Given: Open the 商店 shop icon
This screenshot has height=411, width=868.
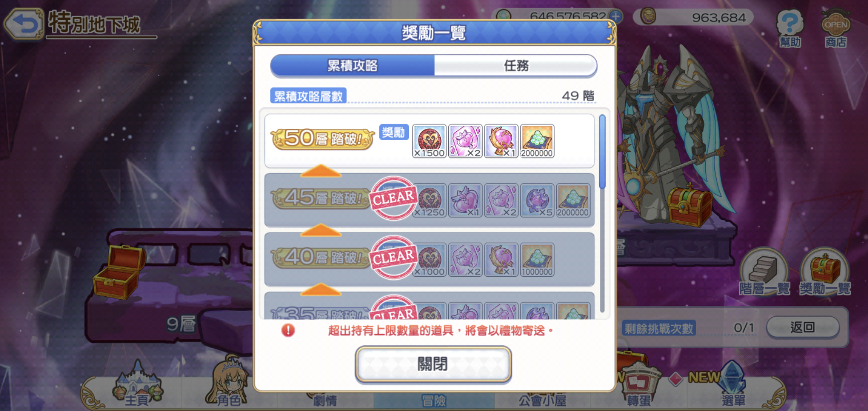Looking at the screenshot, I should tap(836, 28).
